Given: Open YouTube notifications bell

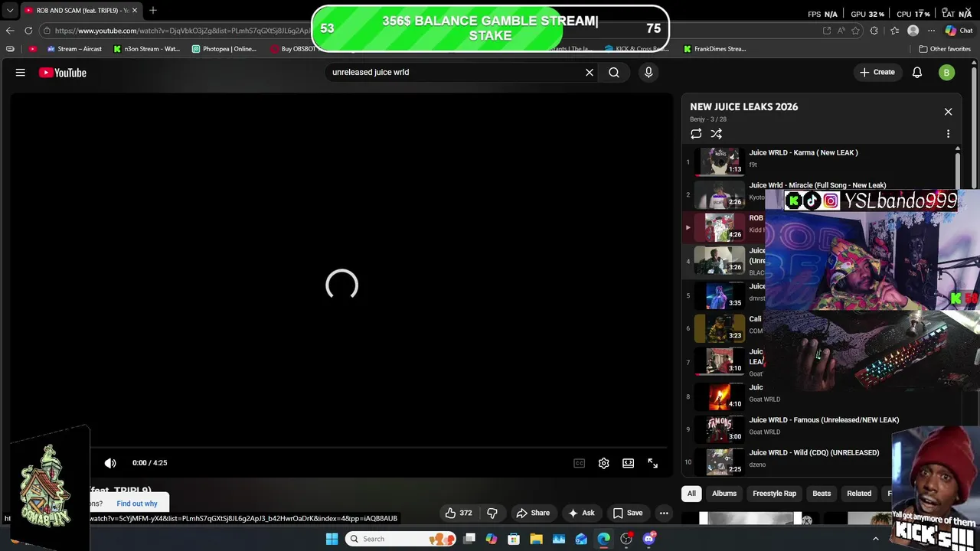Looking at the screenshot, I should (917, 73).
